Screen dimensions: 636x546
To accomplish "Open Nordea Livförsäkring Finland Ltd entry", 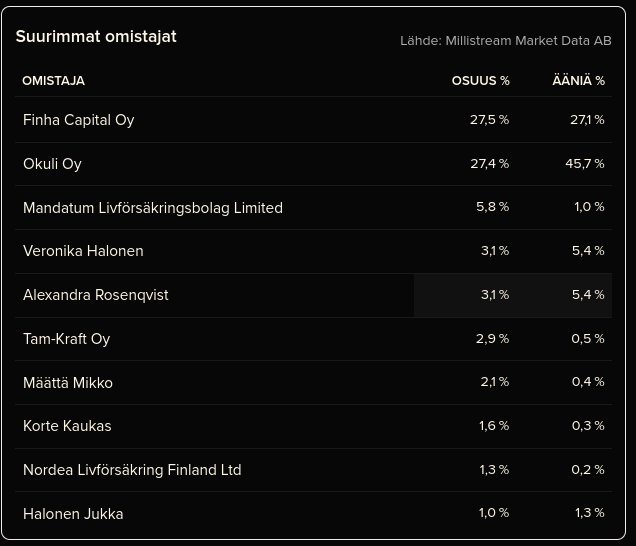I will click(x=132, y=470).
